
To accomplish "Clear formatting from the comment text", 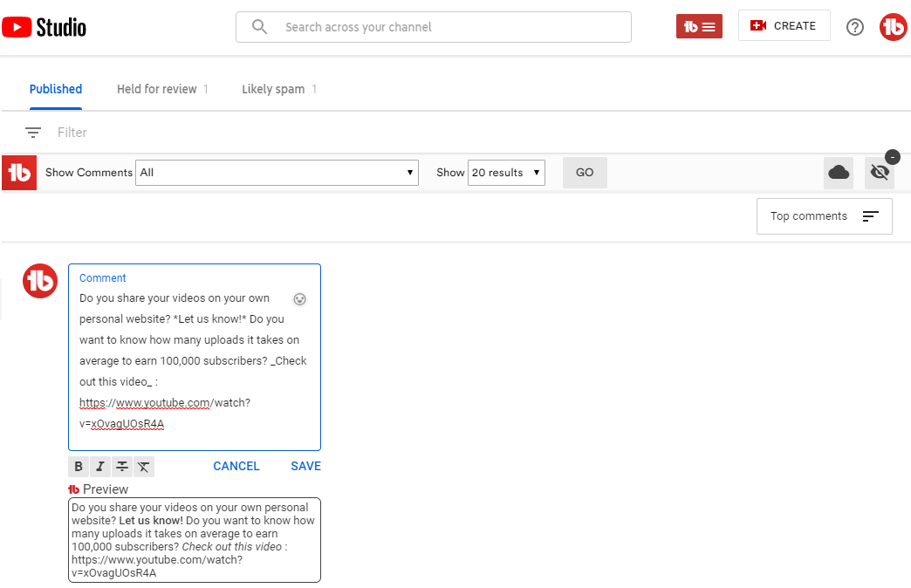I will [144, 467].
